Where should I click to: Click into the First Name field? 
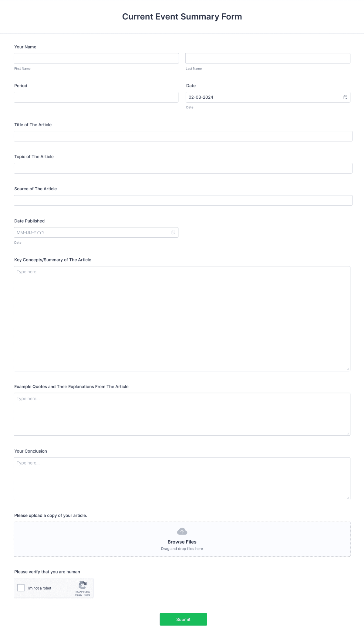[x=96, y=58]
